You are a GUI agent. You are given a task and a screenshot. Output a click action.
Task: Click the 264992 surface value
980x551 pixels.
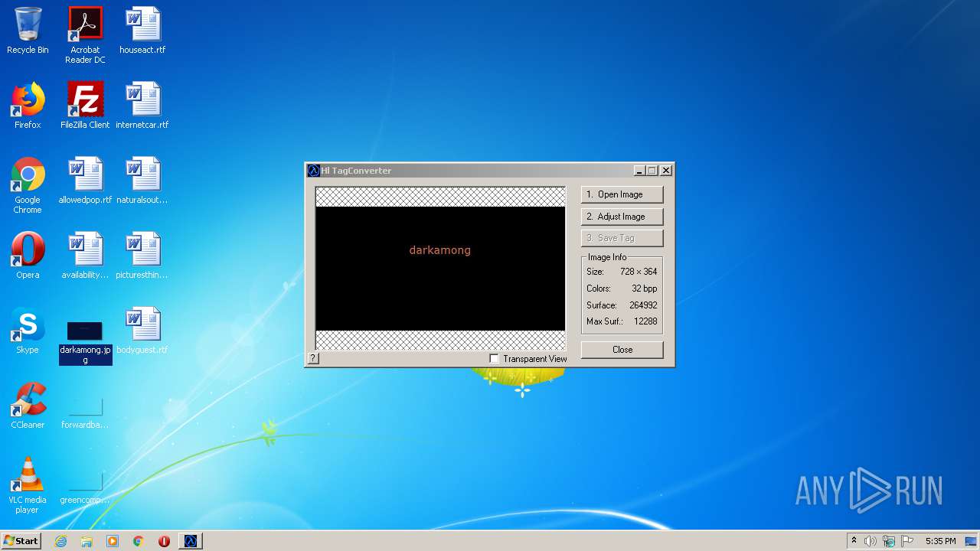(x=643, y=305)
